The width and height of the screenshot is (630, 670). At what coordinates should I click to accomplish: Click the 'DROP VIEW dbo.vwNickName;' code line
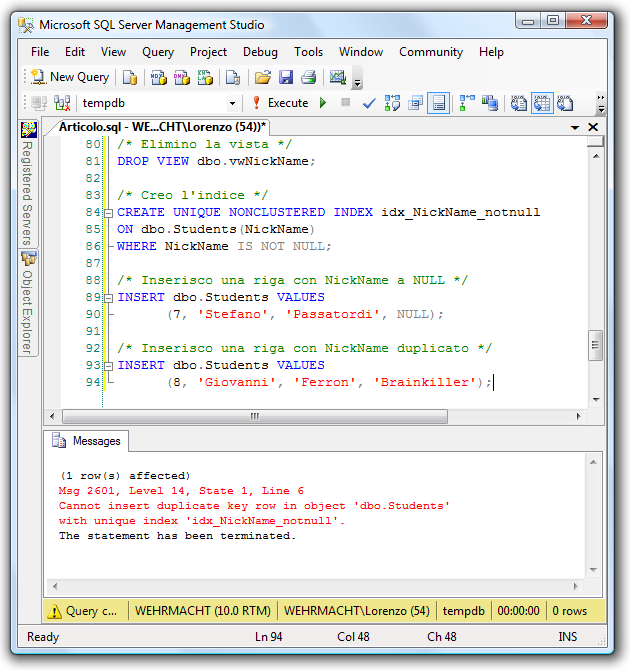216,162
